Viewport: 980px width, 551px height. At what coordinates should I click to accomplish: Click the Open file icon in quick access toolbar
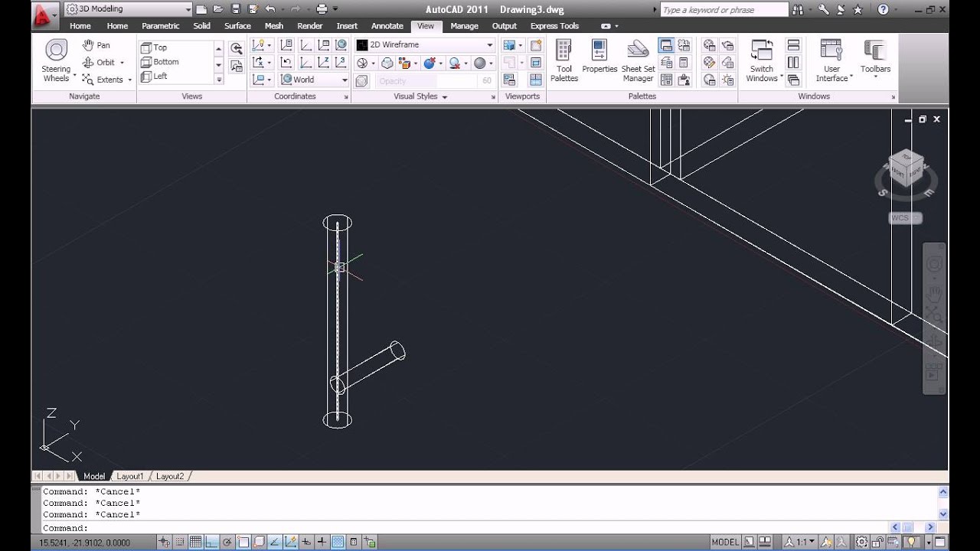218,9
